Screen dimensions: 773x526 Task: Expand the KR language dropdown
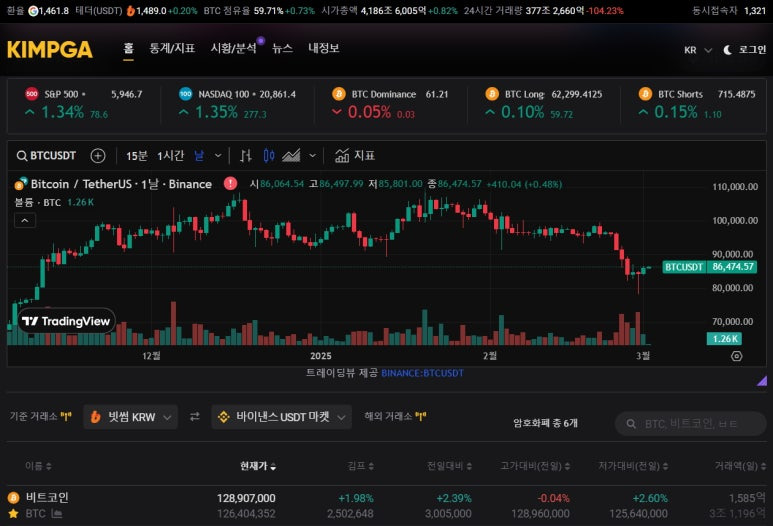pyautogui.click(x=698, y=50)
